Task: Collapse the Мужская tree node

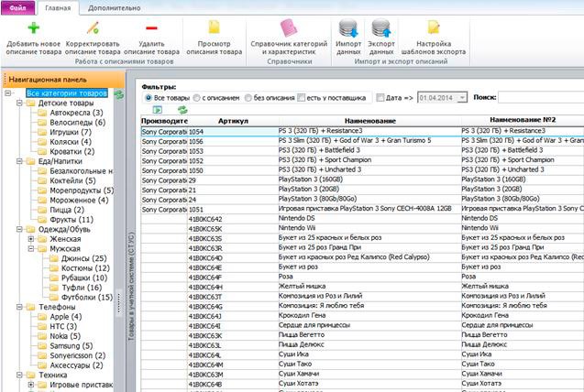Action: (x=31, y=248)
